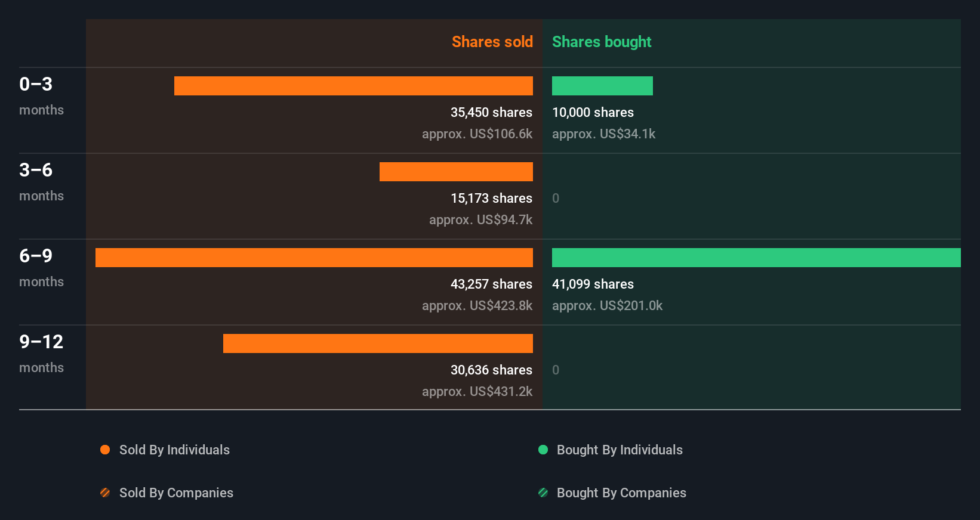Click the 41,099 shares value label
The height and width of the screenshot is (520, 980).
pyautogui.click(x=593, y=284)
